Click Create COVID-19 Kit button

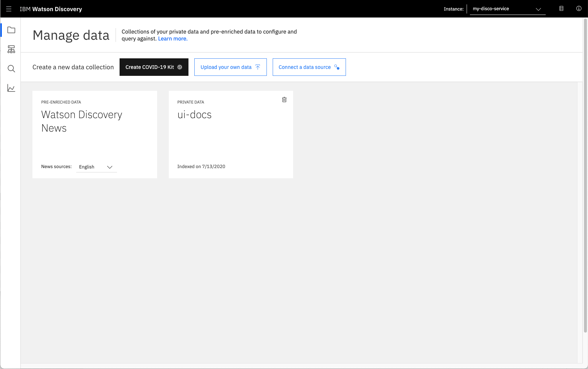[154, 67]
